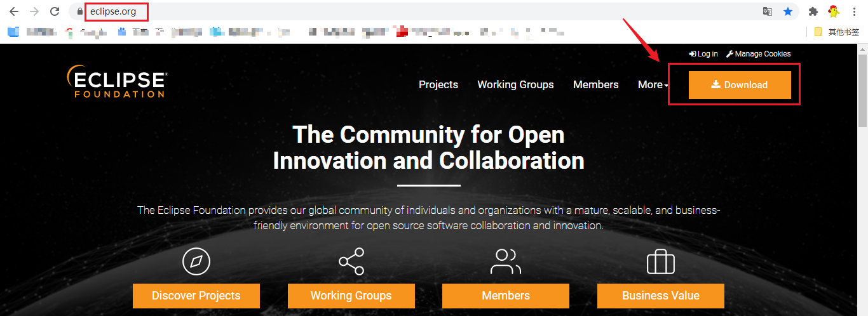Click the Log in link
The height and width of the screenshot is (316, 868).
coord(703,54)
